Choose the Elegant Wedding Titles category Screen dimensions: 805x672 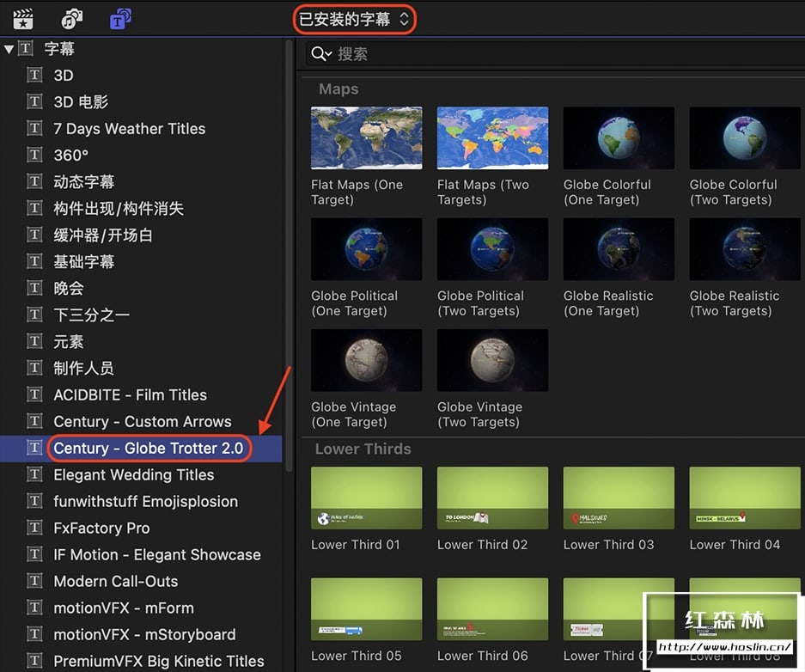click(133, 475)
